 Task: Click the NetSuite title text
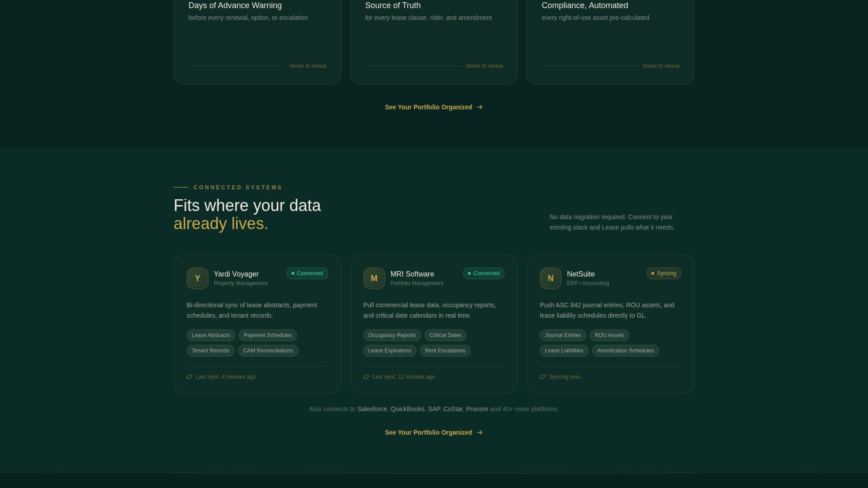pyautogui.click(x=581, y=274)
